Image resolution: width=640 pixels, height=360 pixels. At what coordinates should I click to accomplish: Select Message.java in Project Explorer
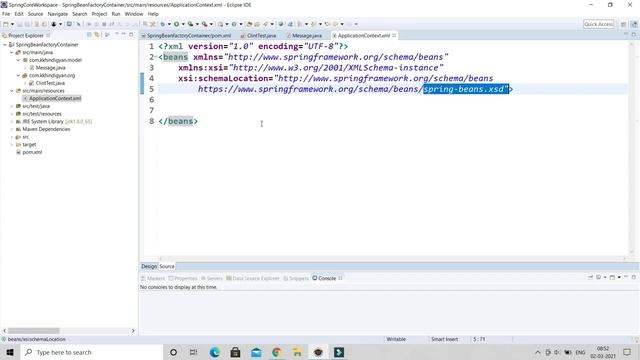50,68
